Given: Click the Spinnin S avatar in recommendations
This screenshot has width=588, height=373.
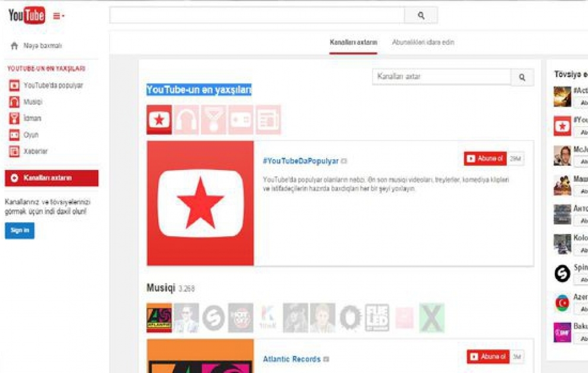Looking at the screenshot, I should 562,273.
